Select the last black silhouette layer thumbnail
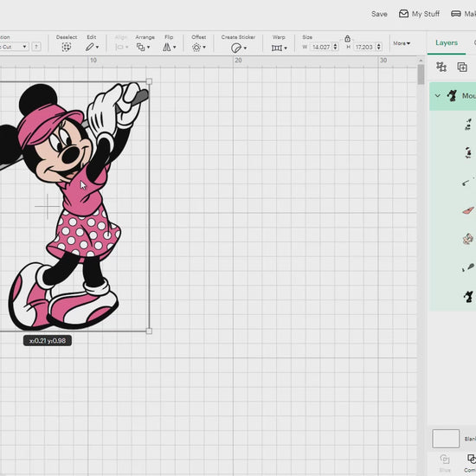 coord(468,296)
